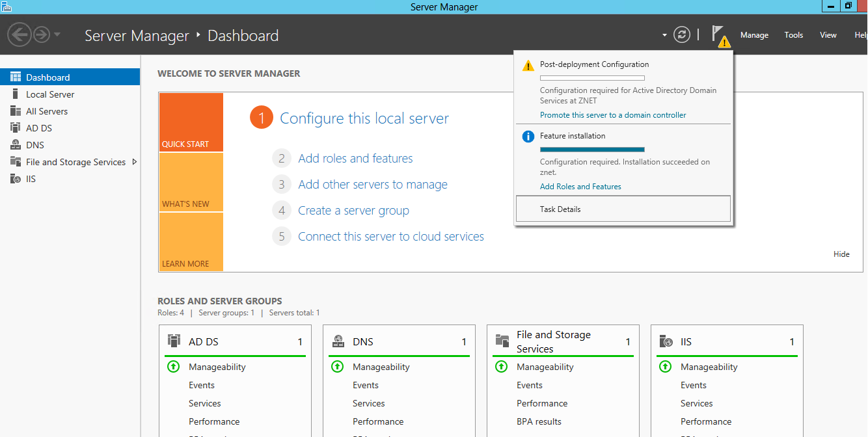Click Post-deployment Configuration warning icon

click(x=528, y=66)
